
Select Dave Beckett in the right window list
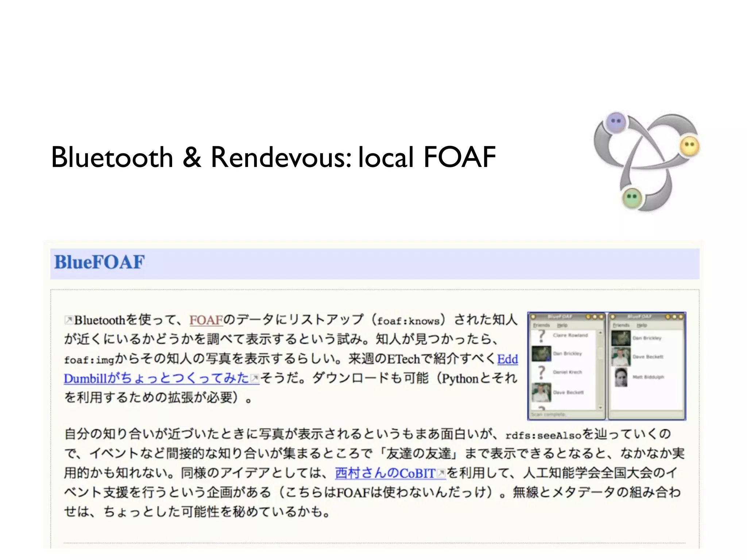pyautogui.click(x=648, y=357)
